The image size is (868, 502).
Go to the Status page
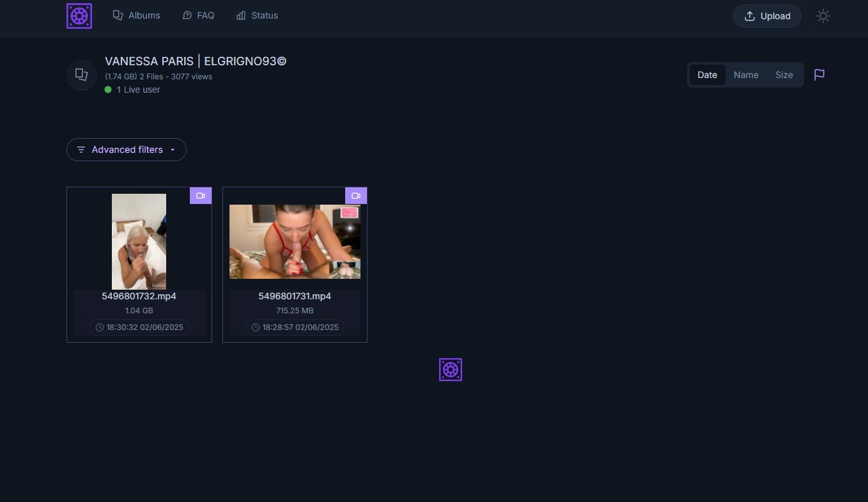click(x=257, y=15)
